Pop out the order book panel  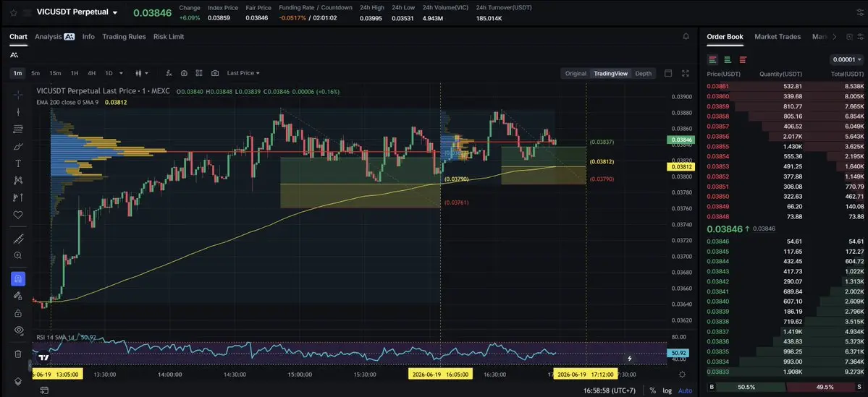(850, 36)
